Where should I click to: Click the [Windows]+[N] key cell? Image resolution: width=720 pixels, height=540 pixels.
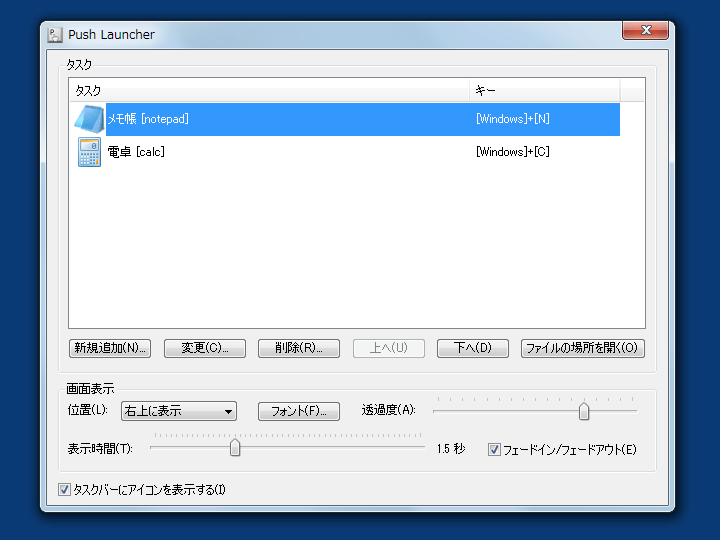pyautogui.click(x=512, y=119)
